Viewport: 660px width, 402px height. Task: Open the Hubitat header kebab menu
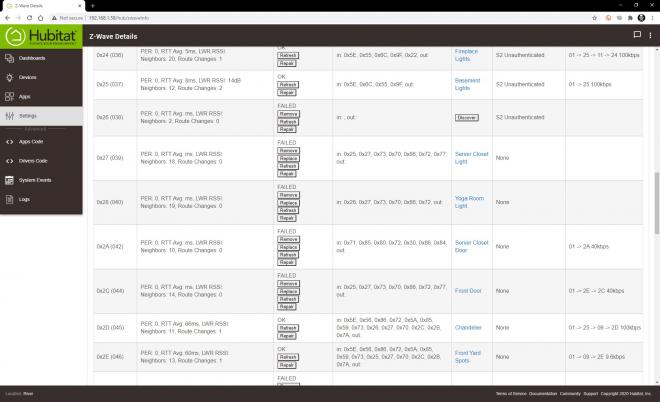click(650, 36)
